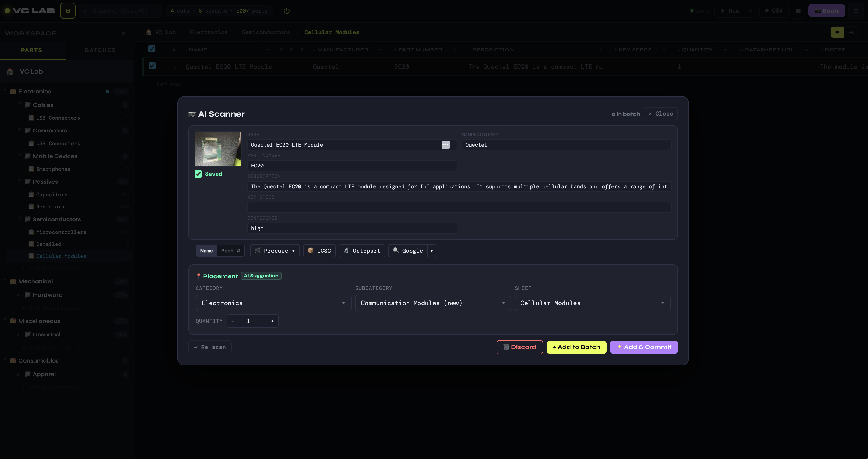The image size is (868, 459).
Task: Select the Part # tab in AI Scanner
Action: pyautogui.click(x=230, y=251)
